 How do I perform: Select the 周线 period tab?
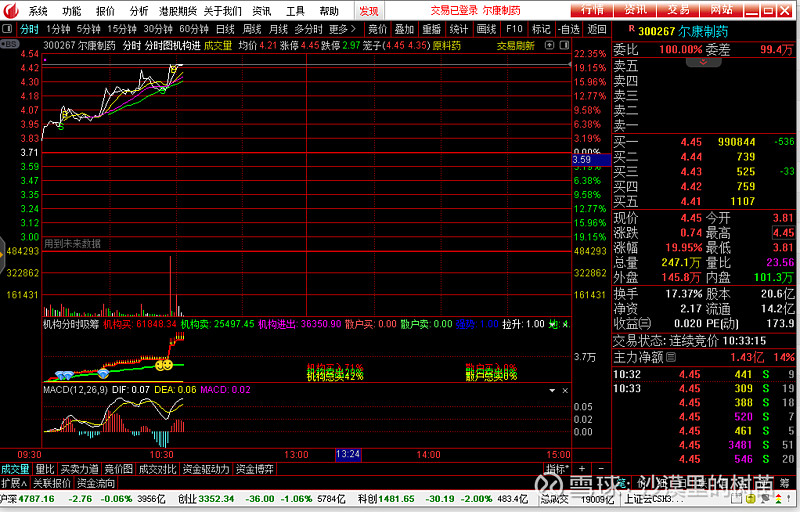click(252, 29)
